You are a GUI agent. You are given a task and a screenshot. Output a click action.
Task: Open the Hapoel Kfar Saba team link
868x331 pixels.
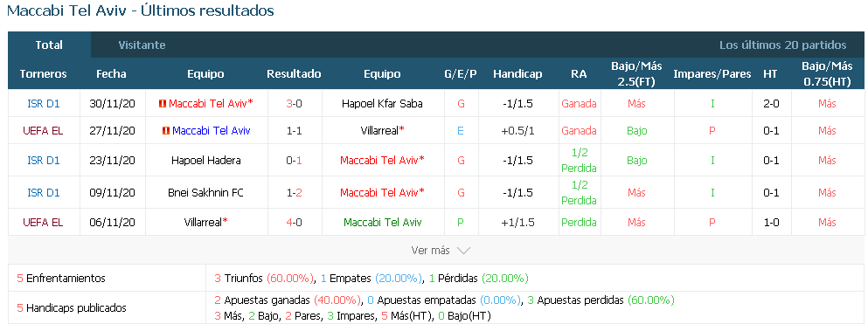click(x=383, y=104)
